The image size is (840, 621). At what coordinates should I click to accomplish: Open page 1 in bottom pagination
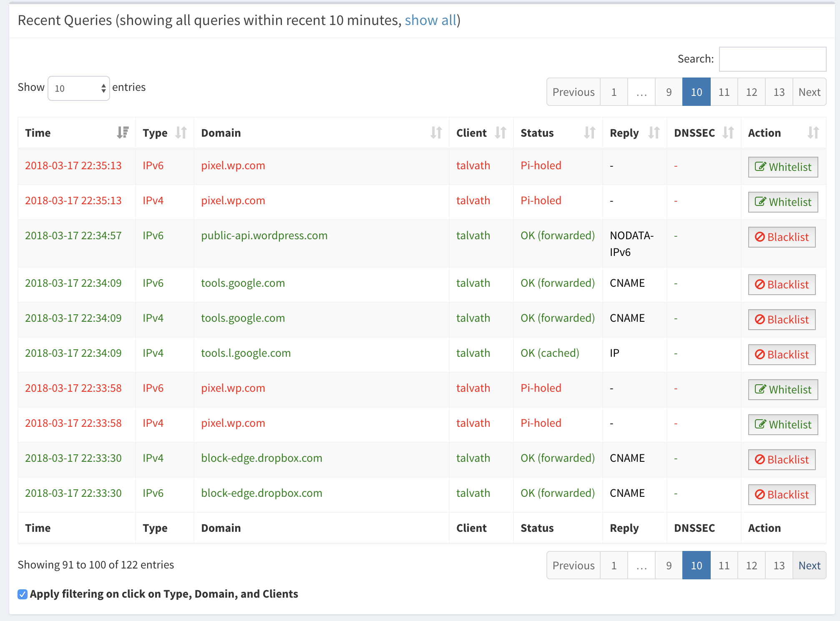pos(614,565)
